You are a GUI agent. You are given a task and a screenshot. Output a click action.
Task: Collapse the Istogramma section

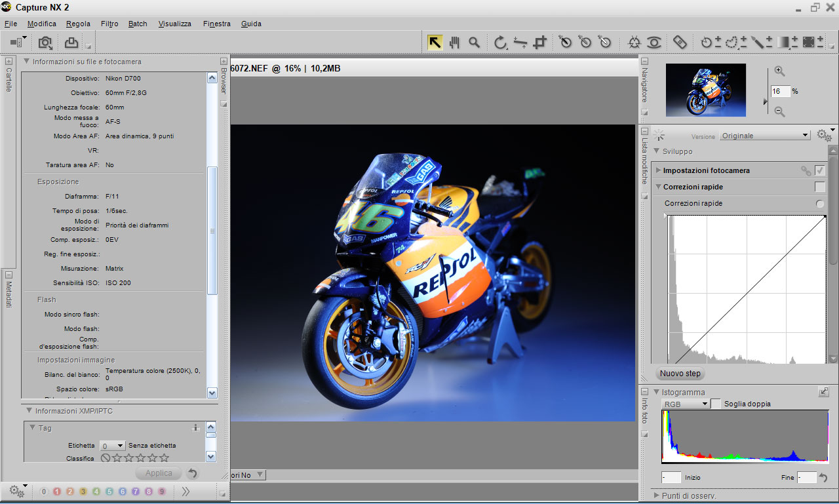(657, 392)
